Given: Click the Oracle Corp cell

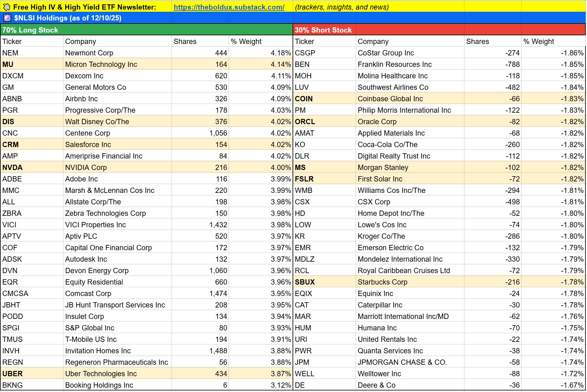Looking at the screenshot, I should [x=410, y=122].
